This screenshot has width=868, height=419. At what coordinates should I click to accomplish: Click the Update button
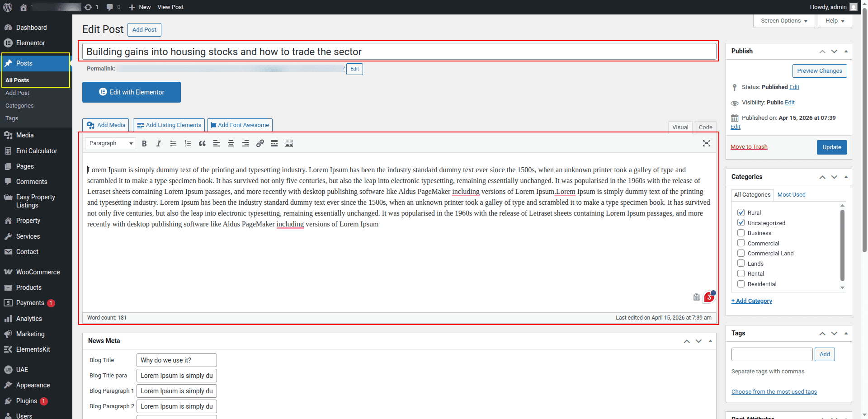pyautogui.click(x=831, y=147)
